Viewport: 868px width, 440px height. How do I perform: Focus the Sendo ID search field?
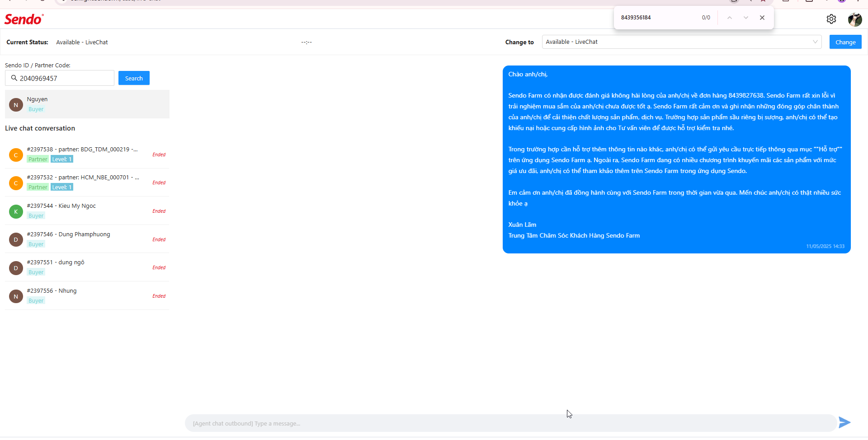point(60,78)
